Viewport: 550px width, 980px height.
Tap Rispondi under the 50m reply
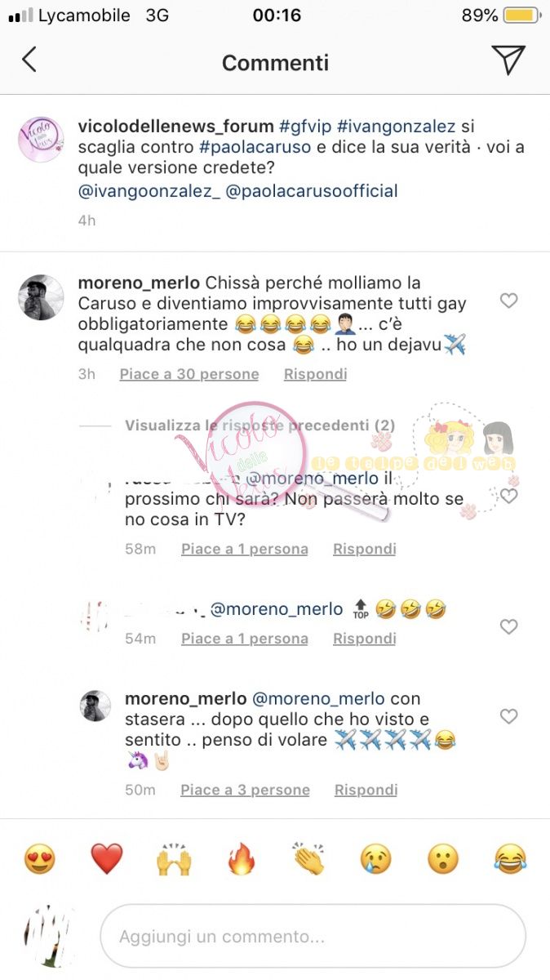366,790
